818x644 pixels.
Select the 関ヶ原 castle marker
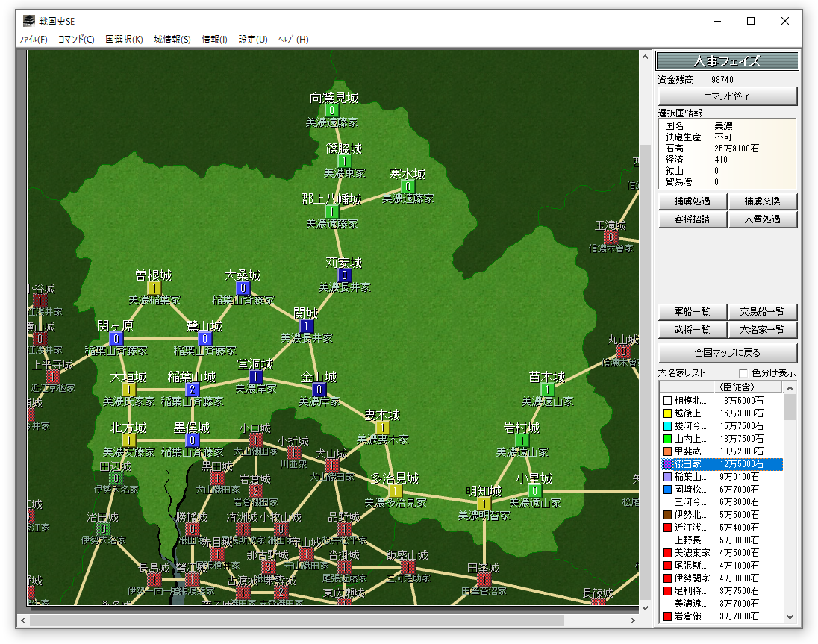[116, 338]
